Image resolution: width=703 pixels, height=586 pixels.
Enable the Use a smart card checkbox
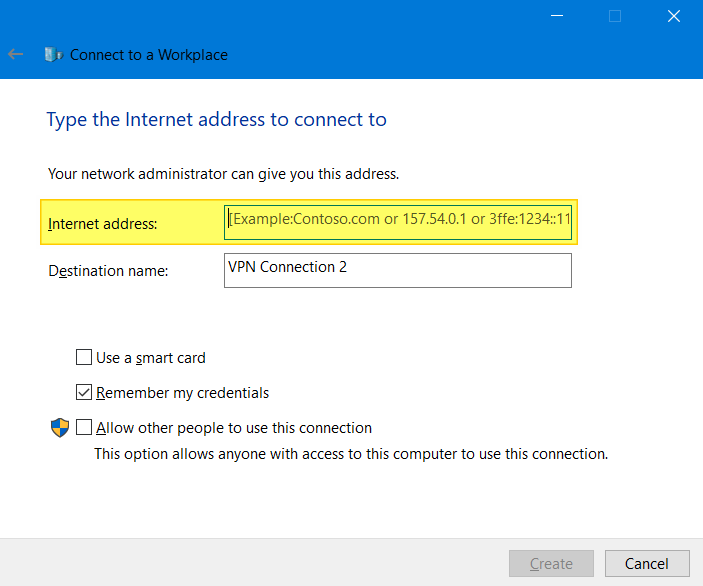coord(84,357)
